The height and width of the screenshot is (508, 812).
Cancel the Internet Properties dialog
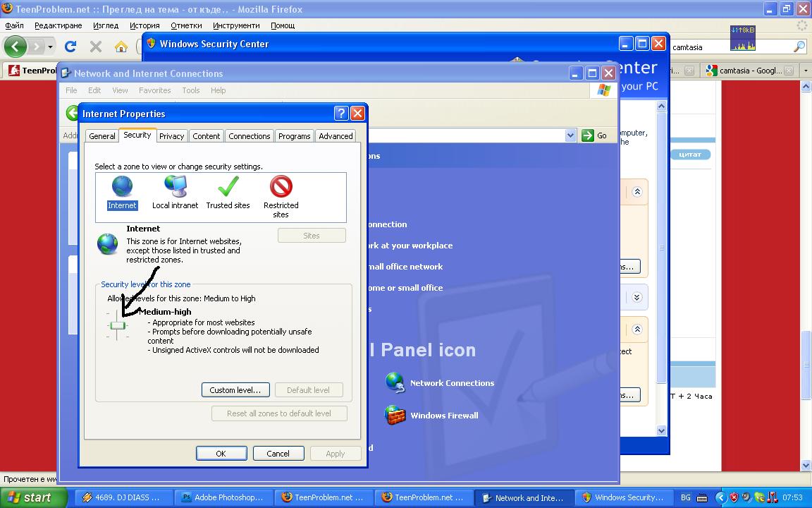click(x=278, y=454)
